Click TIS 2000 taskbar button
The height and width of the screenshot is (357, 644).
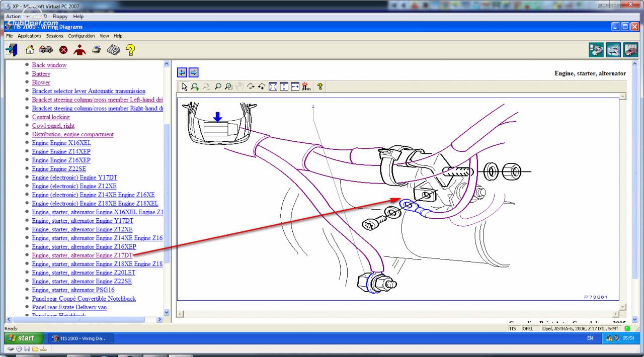80,338
